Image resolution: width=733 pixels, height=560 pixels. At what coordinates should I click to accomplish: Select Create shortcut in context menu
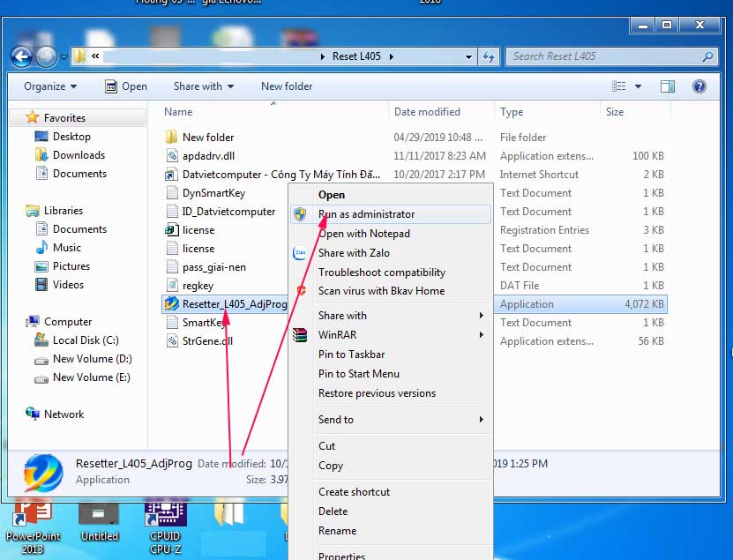click(391, 492)
